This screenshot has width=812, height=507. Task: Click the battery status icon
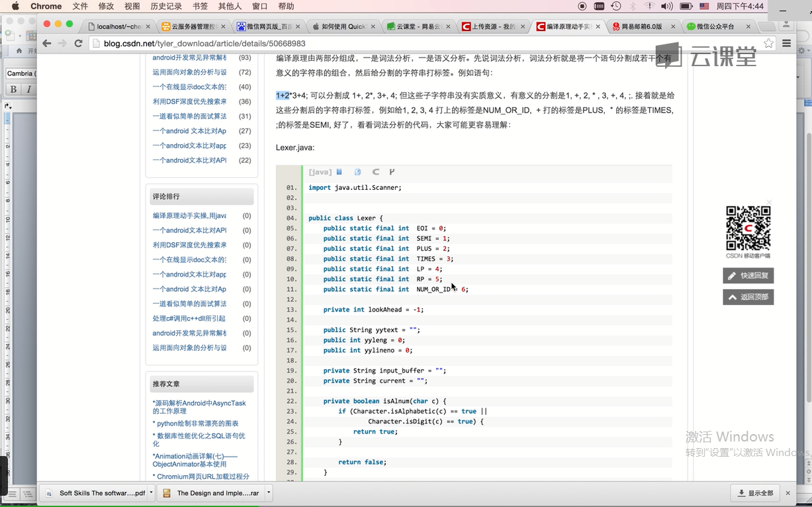pyautogui.click(x=686, y=6)
